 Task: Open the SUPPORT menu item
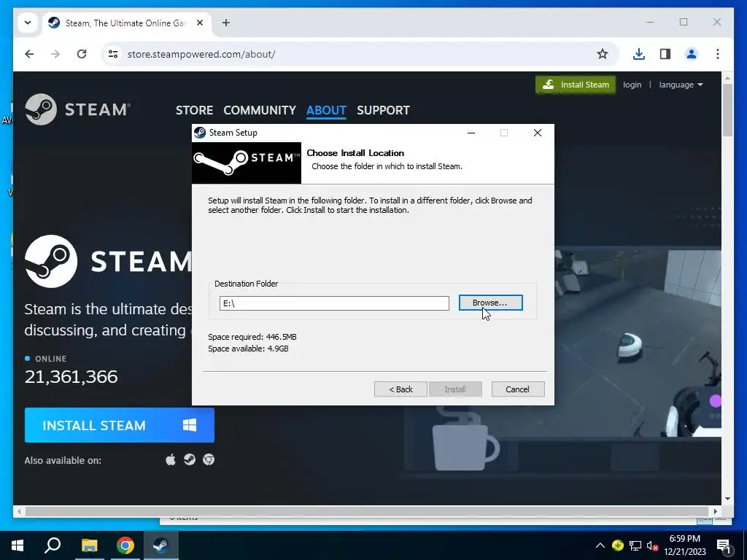[383, 110]
